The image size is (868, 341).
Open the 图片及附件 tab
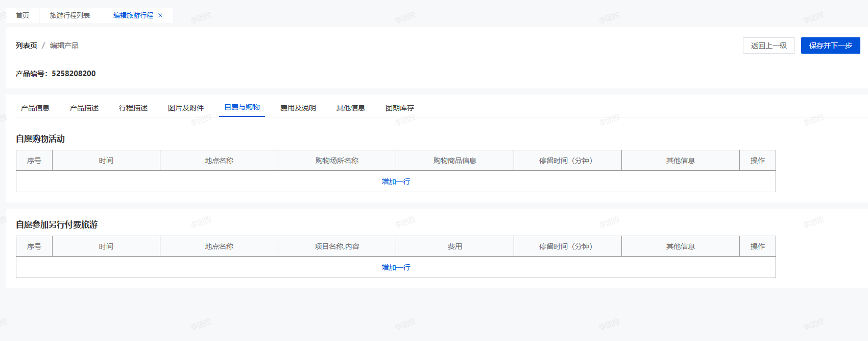pos(186,108)
